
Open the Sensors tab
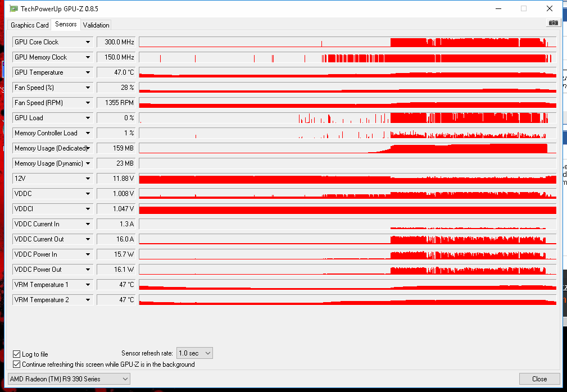(66, 24)
